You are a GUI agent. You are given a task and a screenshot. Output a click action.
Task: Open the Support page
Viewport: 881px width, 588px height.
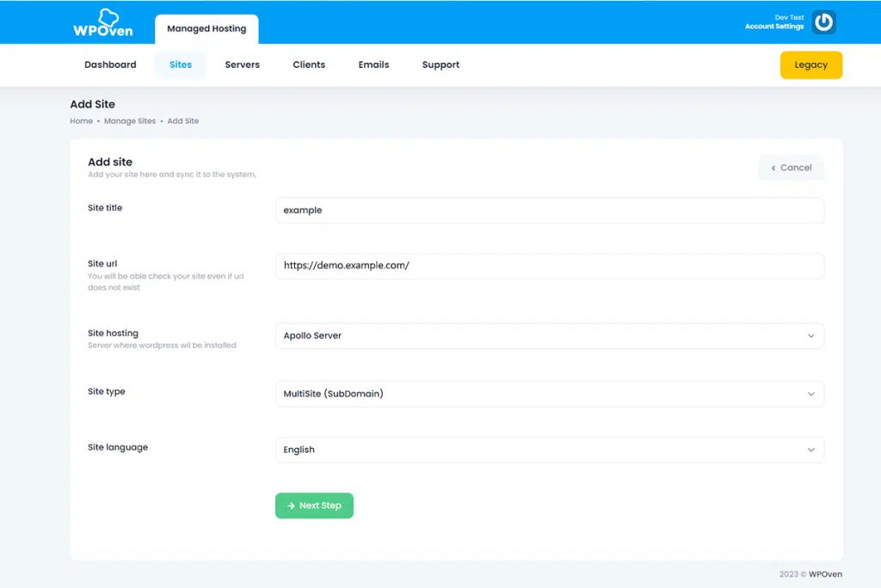[440, 64]
